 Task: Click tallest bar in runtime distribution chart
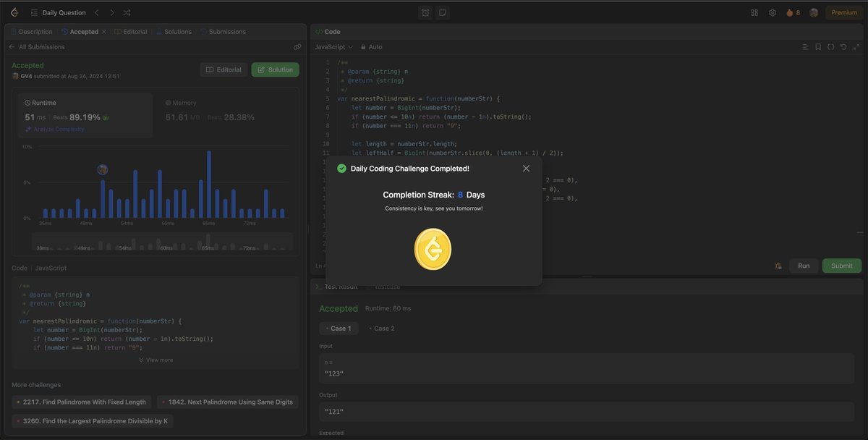click(x=209, y=185)
